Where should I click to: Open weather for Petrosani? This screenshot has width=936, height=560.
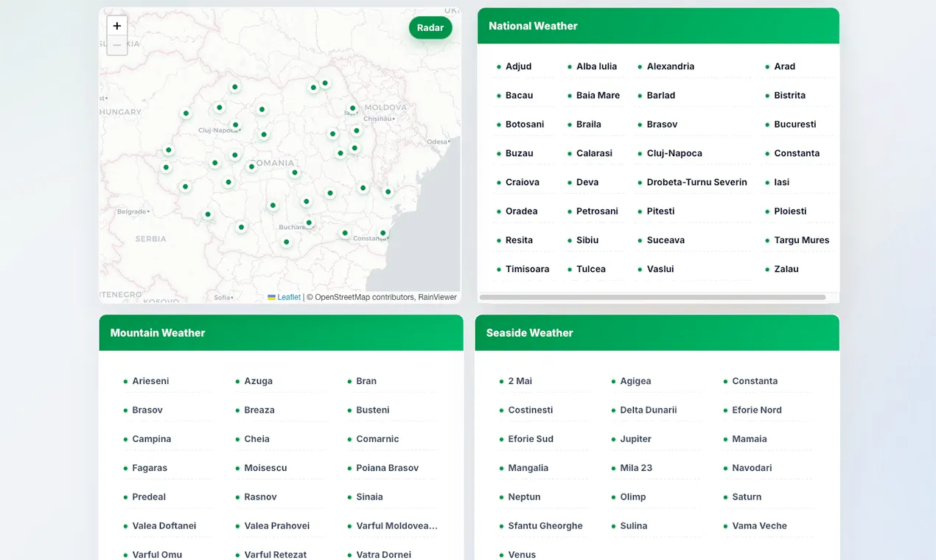click(597, 211)
